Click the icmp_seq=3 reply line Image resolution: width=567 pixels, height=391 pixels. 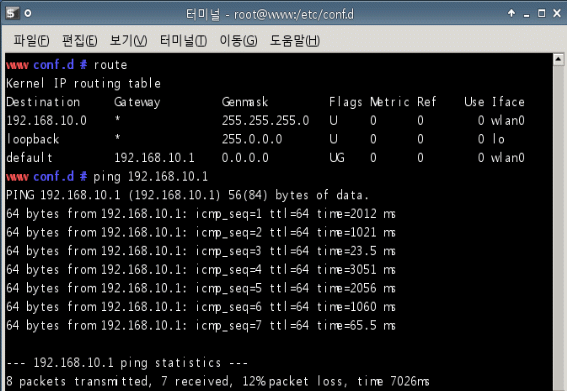[201, 251]
